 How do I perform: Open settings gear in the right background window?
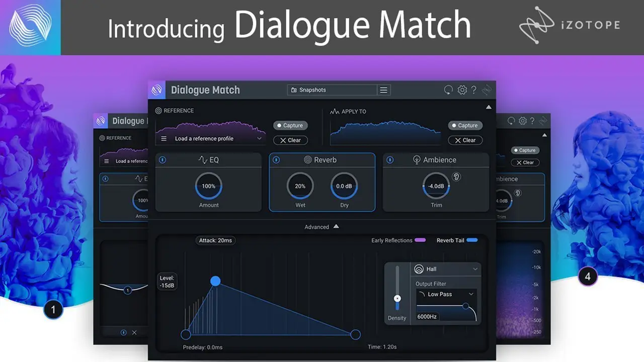(x=523, y=121)
